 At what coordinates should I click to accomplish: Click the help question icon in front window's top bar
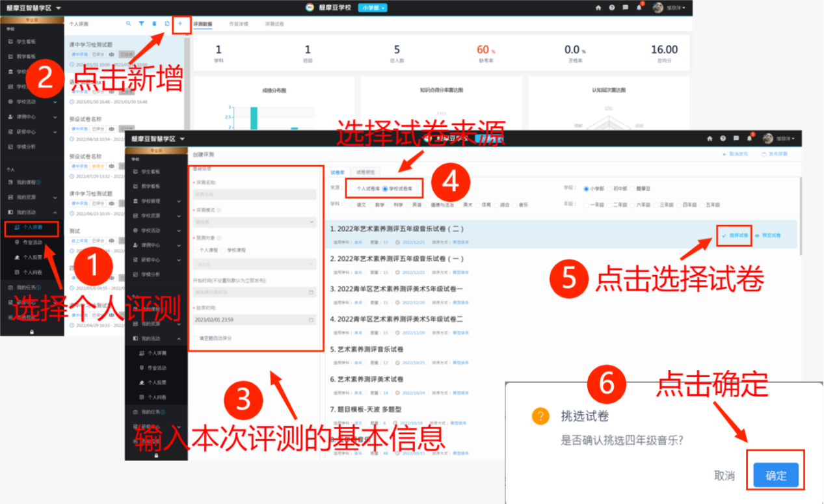coord(723,139)
